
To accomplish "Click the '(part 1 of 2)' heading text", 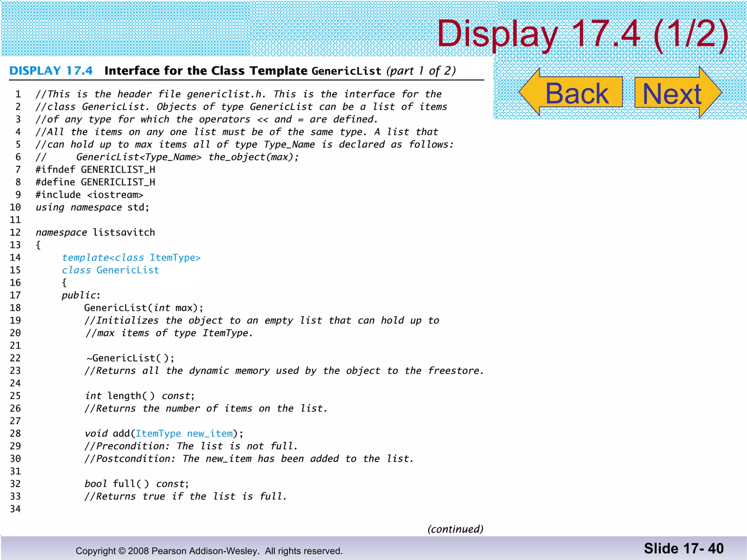I will click(x=421, y=71).
